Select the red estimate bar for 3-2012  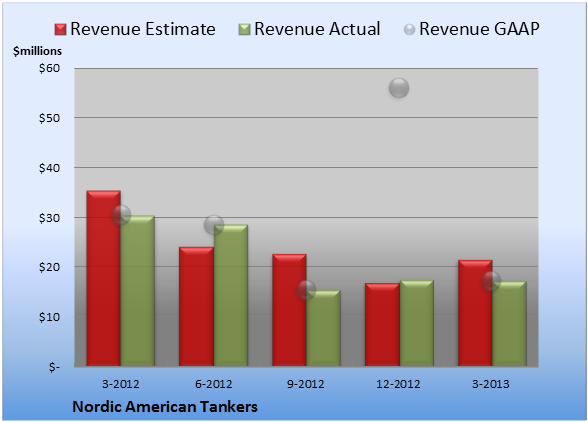(104, 278)
